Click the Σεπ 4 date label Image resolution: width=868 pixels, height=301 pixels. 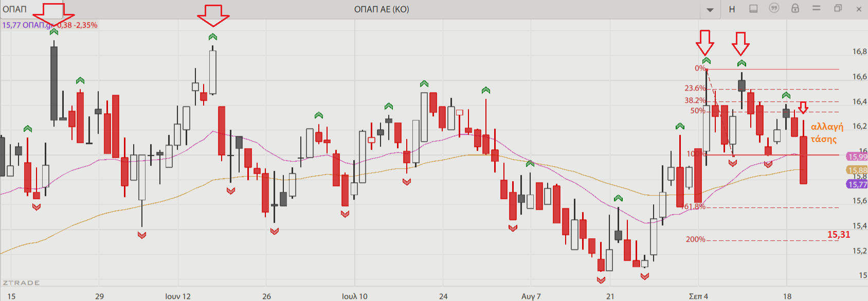coord(698,296)
